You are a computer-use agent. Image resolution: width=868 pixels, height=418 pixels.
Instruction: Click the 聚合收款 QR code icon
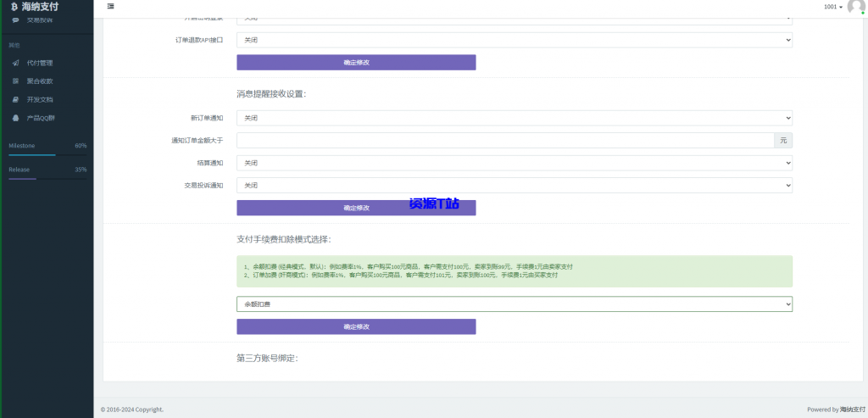[x=15, y=81]
